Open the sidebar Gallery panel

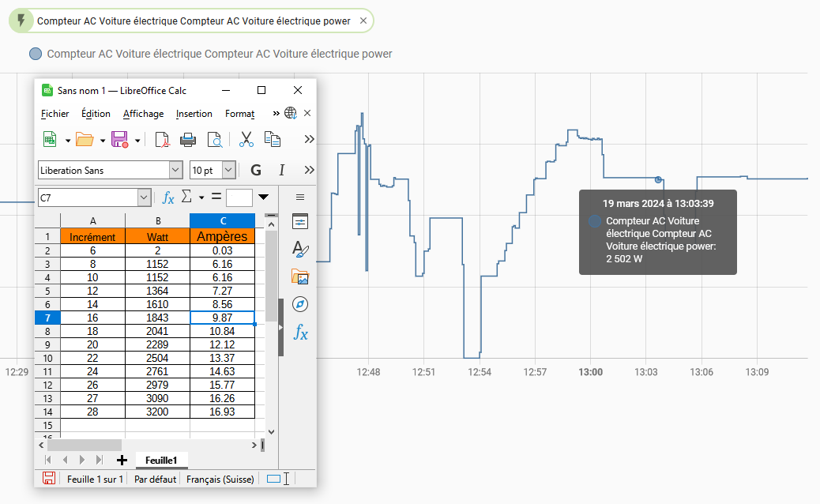coord(300,276)
